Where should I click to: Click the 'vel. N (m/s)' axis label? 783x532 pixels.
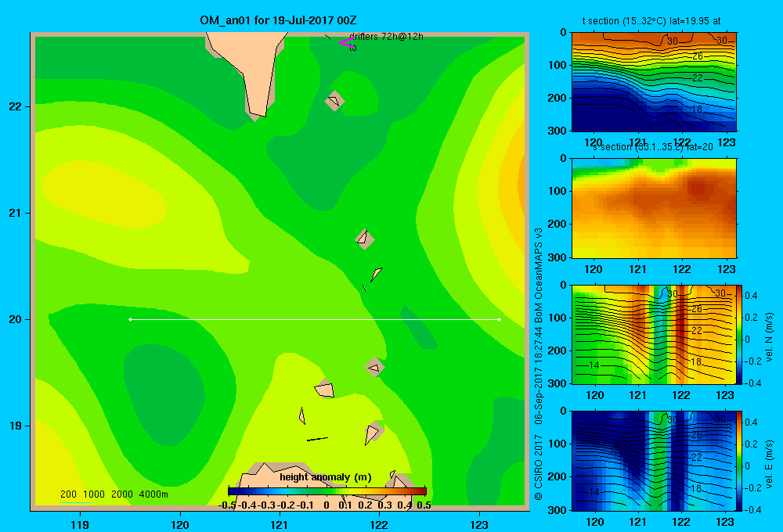tap(769, 337)
